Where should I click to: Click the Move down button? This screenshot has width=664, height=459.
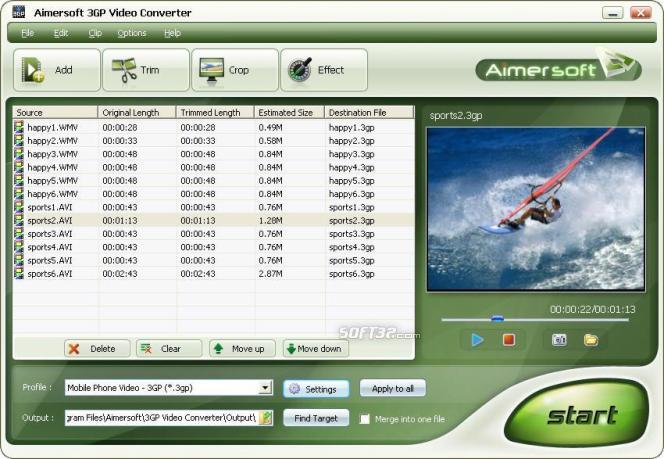tap(316, 348)
